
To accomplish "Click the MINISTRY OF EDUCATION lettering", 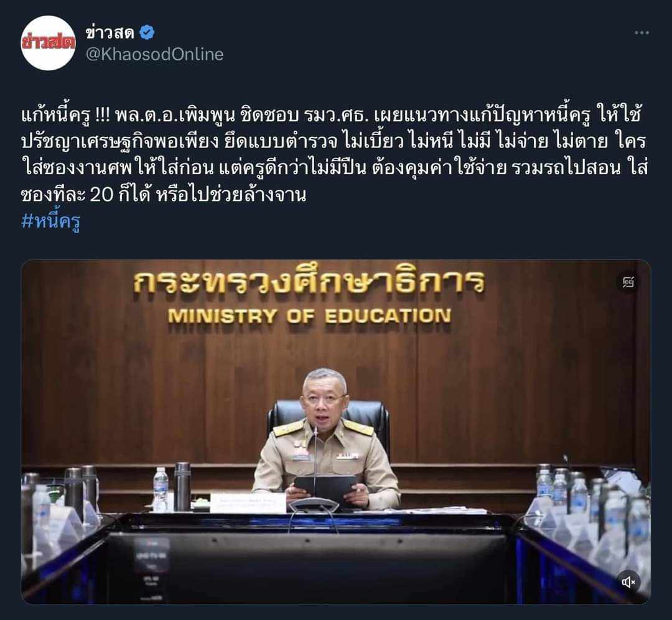I will point(309,316).
